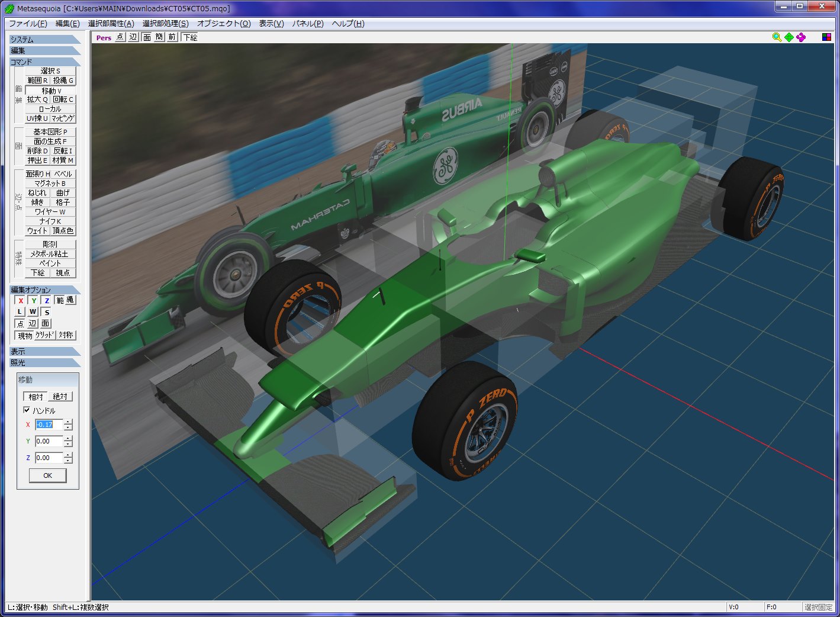Expand the 表示 display panel header

click(x=44, y=351)
